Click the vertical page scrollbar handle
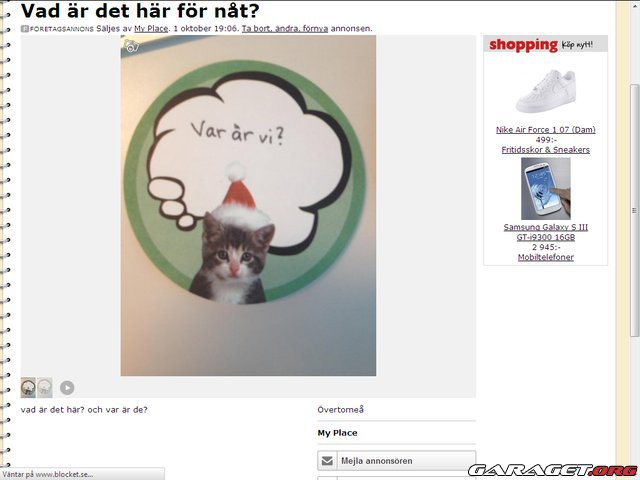Viewport: 640px width, 480px height. point(634,210)
